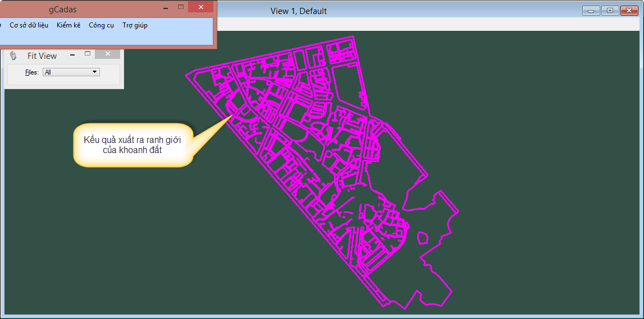
Task: Close the gCadas window
Action: pyautogui.click(x=200, y=7)
